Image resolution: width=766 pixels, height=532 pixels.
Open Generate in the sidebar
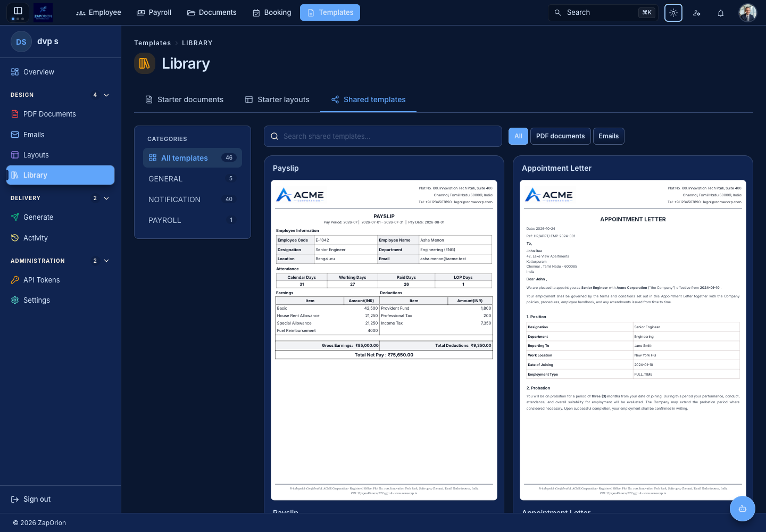tap(60, 217)
